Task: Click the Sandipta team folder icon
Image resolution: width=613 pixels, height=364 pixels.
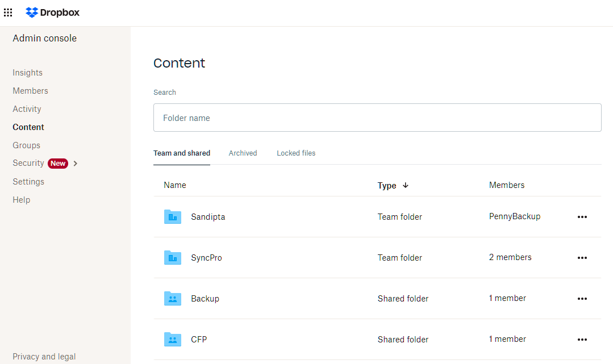Action: click(173, 217)
